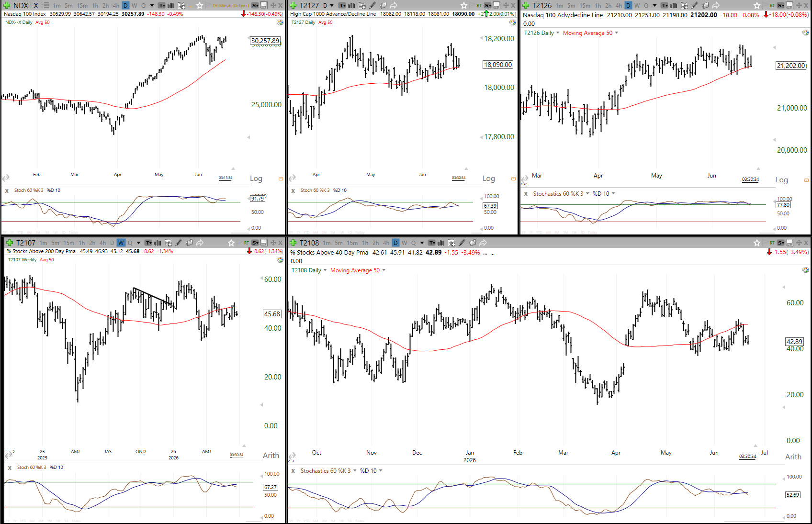Switch T2126 chart to 1h timeframe

[x=598, y=5]
